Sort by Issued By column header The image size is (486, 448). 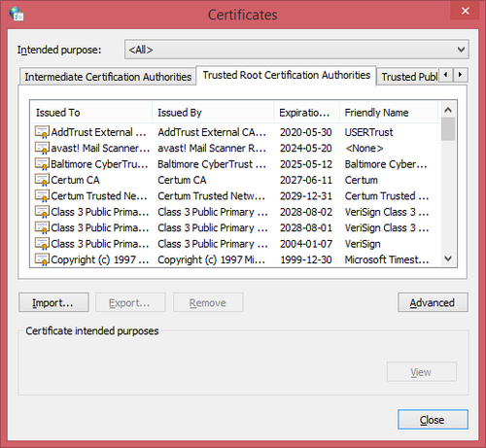click(213, 113)
